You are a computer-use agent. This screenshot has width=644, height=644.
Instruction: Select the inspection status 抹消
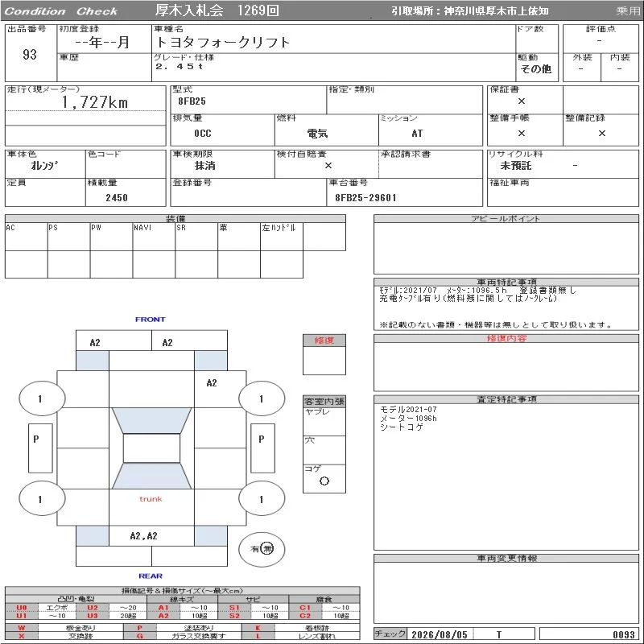(x=204, y=166)
